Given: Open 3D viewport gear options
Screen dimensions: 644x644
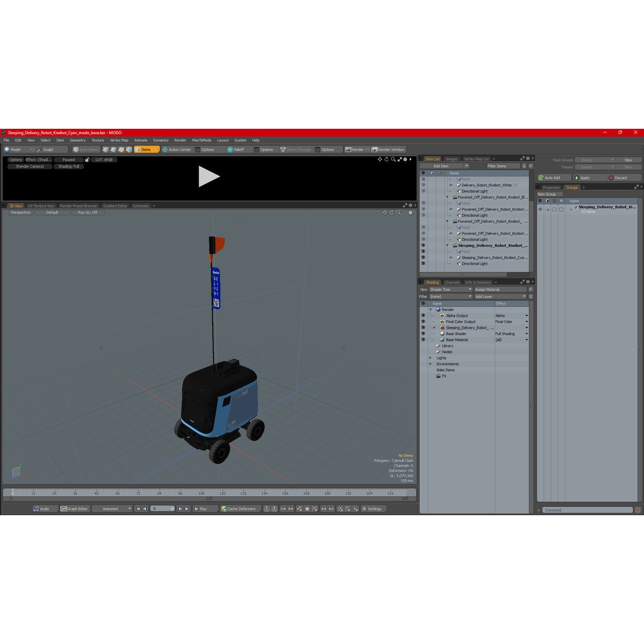Looking at the screenshot, I should [410, 213].
